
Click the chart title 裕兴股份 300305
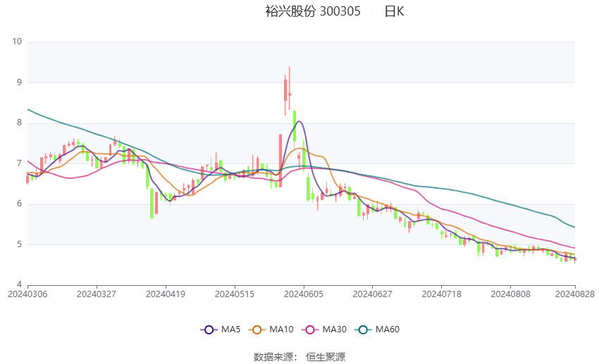313,11
